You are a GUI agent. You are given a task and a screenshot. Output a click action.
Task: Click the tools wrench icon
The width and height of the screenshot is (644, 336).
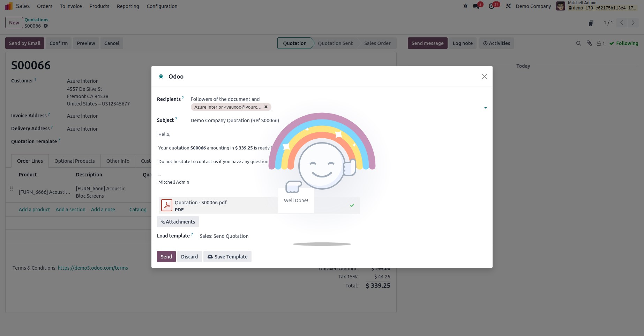click(508, 6)
